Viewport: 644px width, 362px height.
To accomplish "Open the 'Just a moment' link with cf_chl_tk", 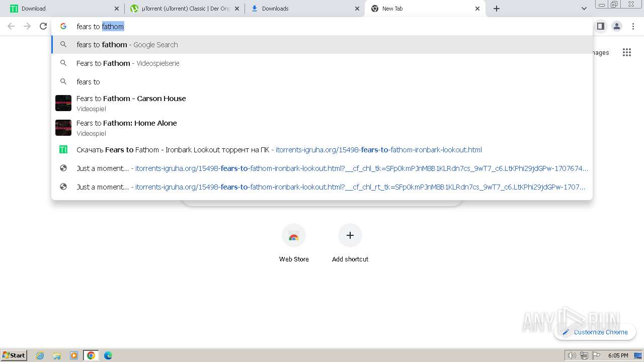I will coord(322,168).
